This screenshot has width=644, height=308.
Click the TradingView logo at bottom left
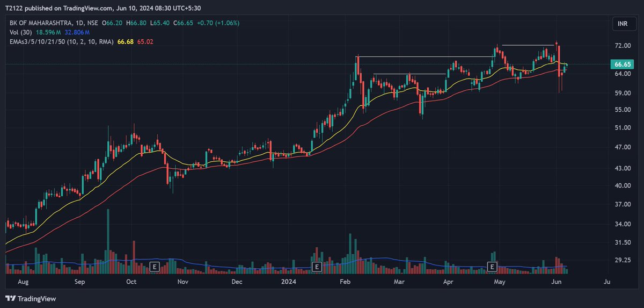click(31, 298)
